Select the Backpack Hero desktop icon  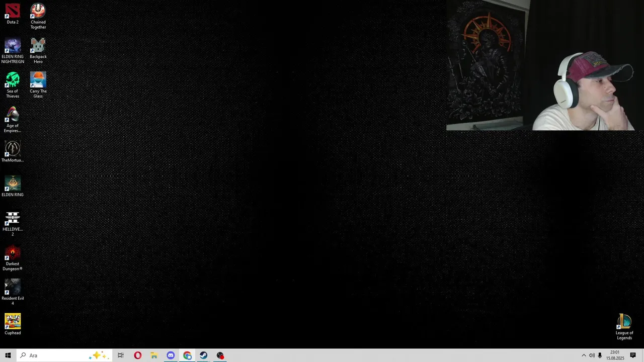38,51
